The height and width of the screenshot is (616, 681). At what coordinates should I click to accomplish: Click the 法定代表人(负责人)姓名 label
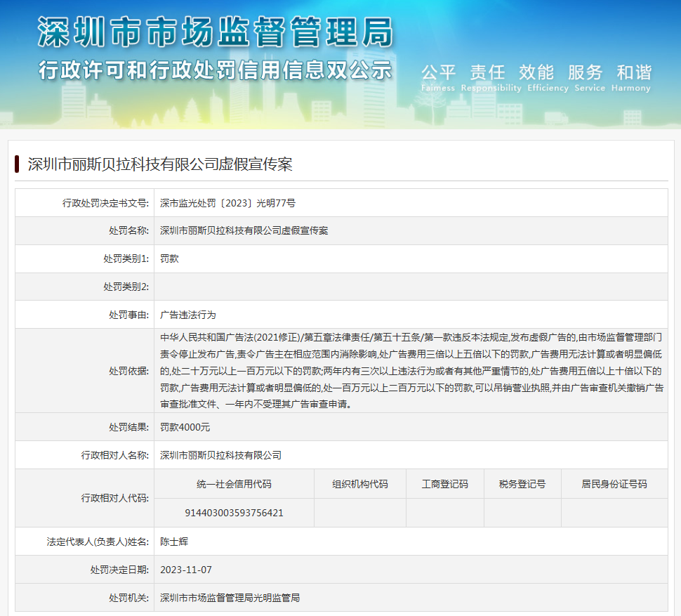[x=98, y=542]
